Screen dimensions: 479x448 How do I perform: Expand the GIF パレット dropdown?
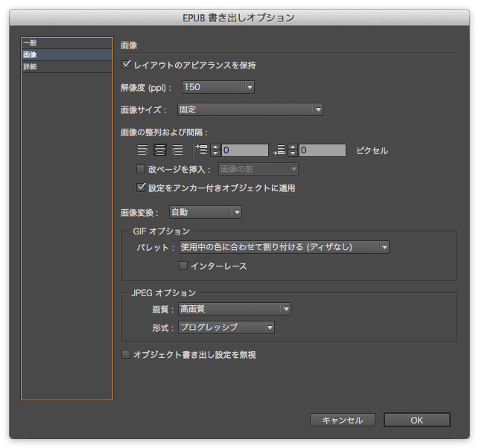click(284, 247)
